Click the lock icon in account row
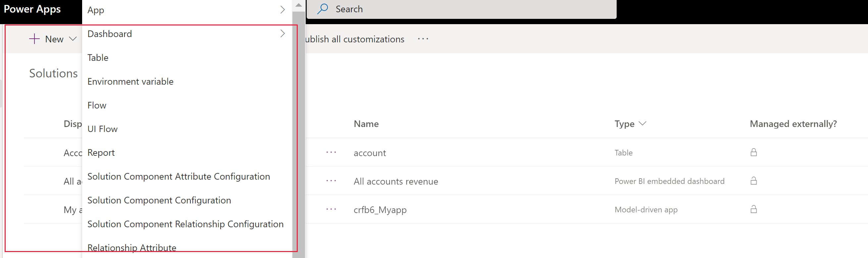The image size is (868, 258). [753, 152]
